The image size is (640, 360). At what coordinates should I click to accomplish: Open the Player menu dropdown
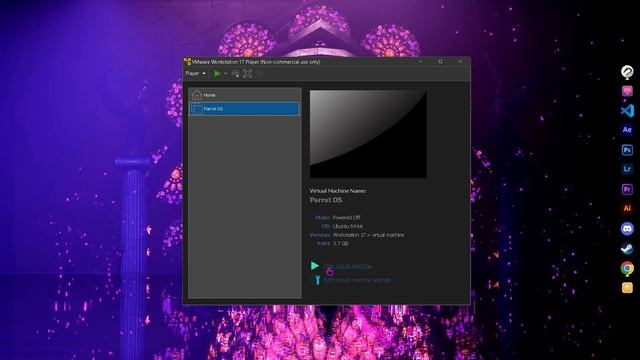click(x=196, y=73)
